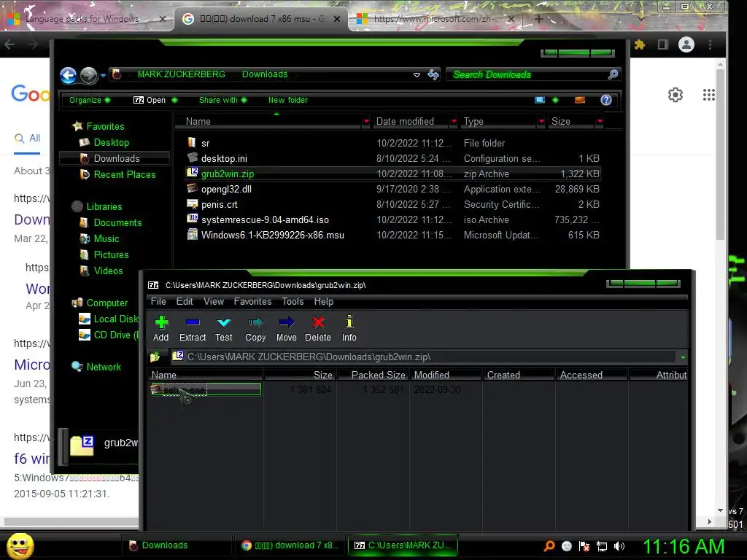Open the 7-Zip Favorites menu

tap(252, 301)
